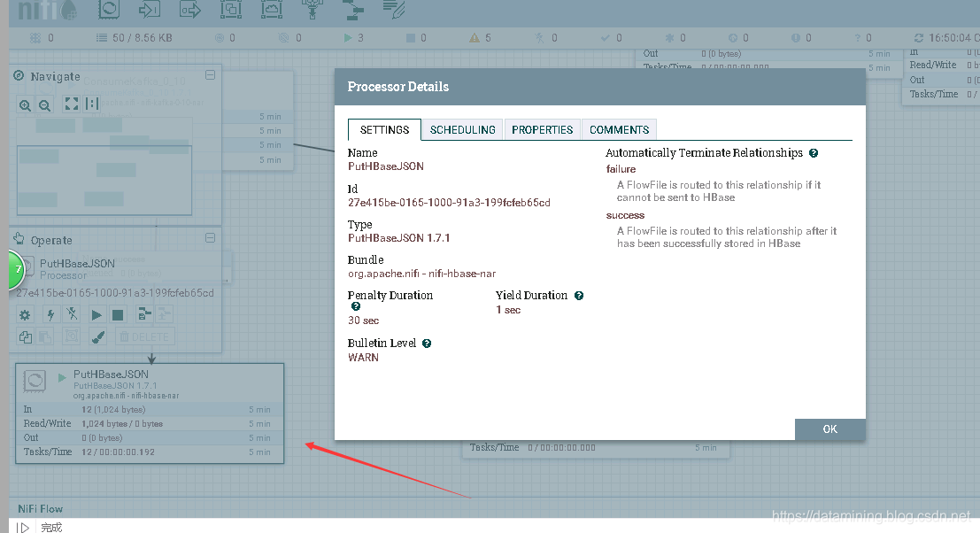Collapse the Operate panel
Image resolution: width=980 pixels, height=533 pixels.
(211, 238)
